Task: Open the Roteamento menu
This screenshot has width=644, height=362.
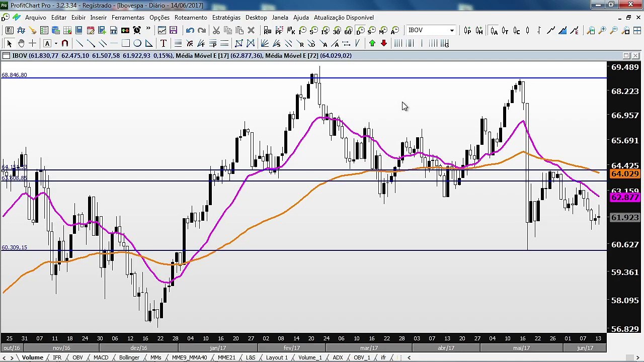Action: (x=191, y=18)
